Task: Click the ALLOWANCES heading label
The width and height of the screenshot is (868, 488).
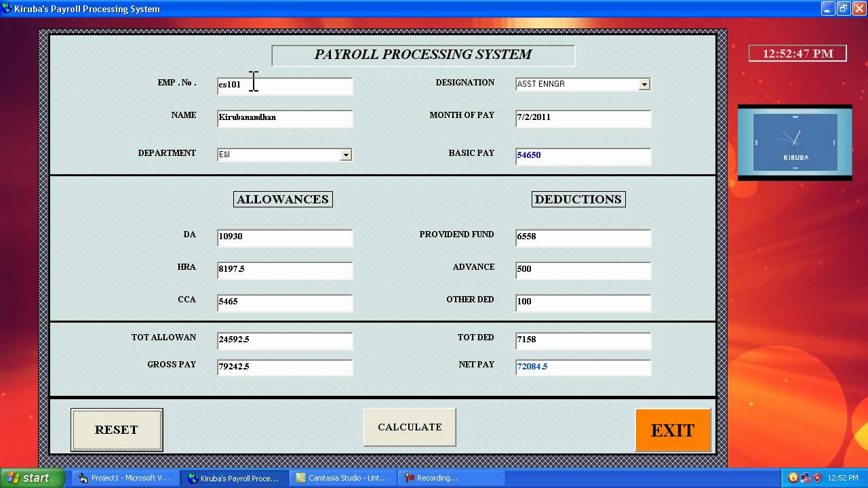Action: tap(283, 199)
